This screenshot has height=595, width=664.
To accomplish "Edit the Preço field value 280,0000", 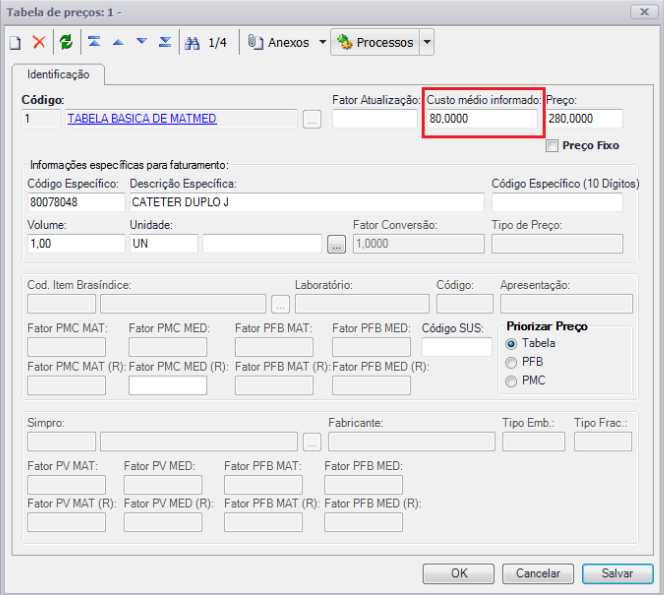I will click(584, 119).
